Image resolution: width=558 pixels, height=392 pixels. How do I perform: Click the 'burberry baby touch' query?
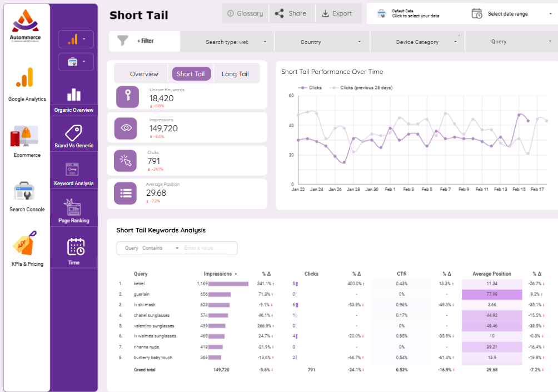153,358
